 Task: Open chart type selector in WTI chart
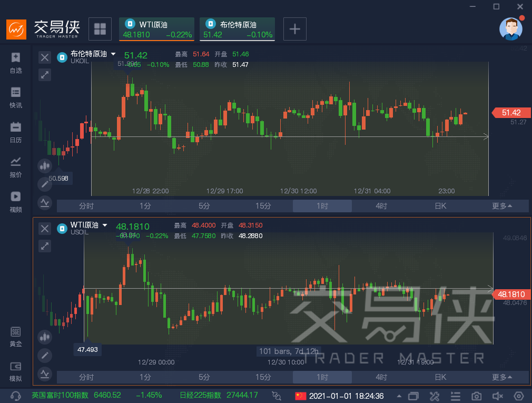click(45, 337)
